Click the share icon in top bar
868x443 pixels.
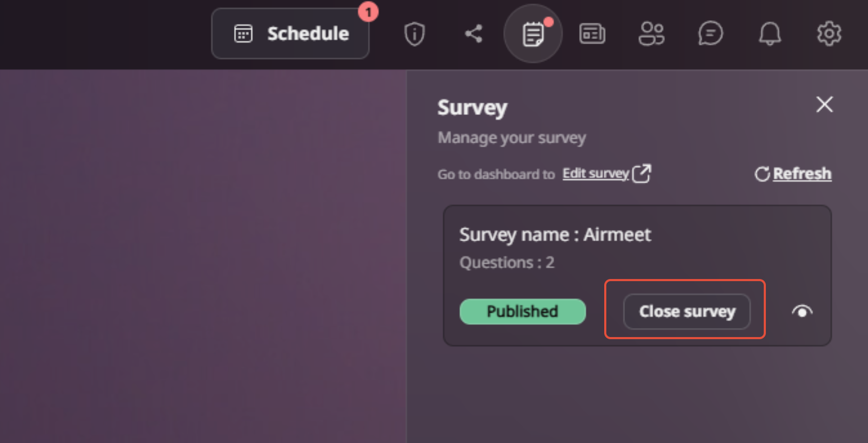[x=473, y=34]
